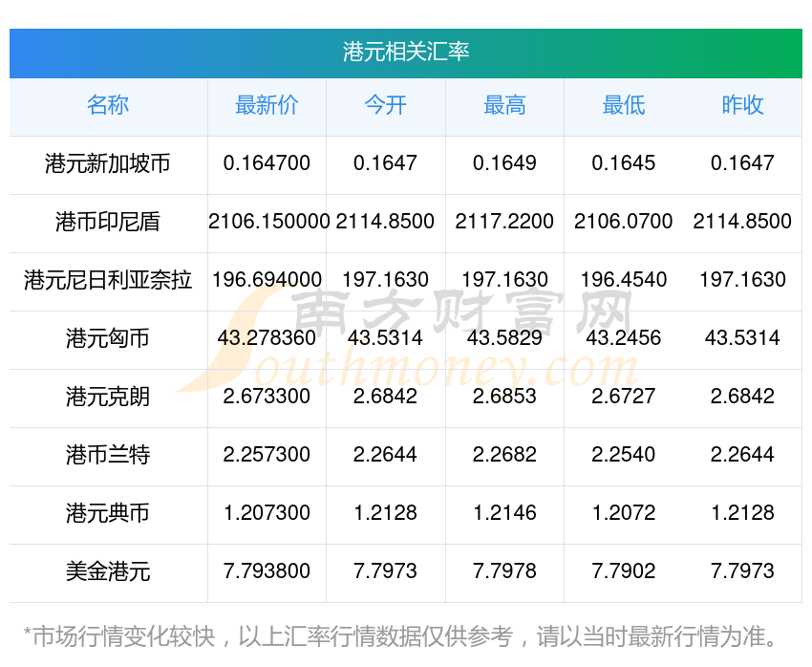Select latest price 2.673300

267,397
